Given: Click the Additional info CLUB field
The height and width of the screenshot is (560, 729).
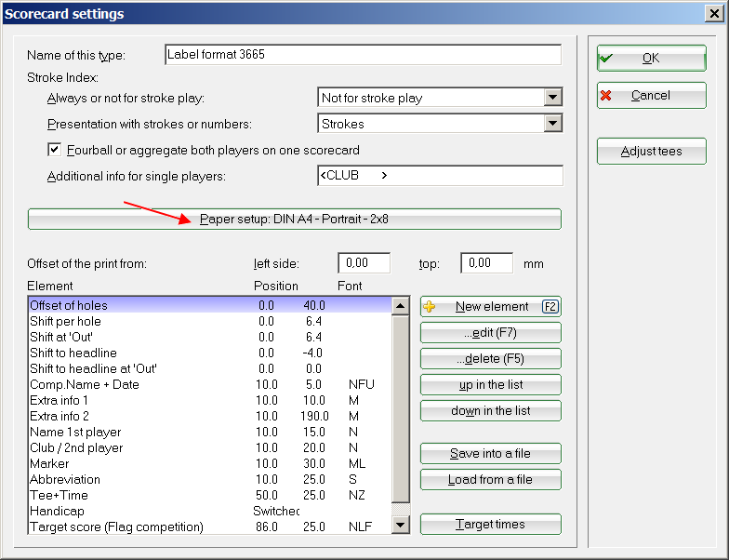Looking at the screenshot, I should [x=439, y=176].
